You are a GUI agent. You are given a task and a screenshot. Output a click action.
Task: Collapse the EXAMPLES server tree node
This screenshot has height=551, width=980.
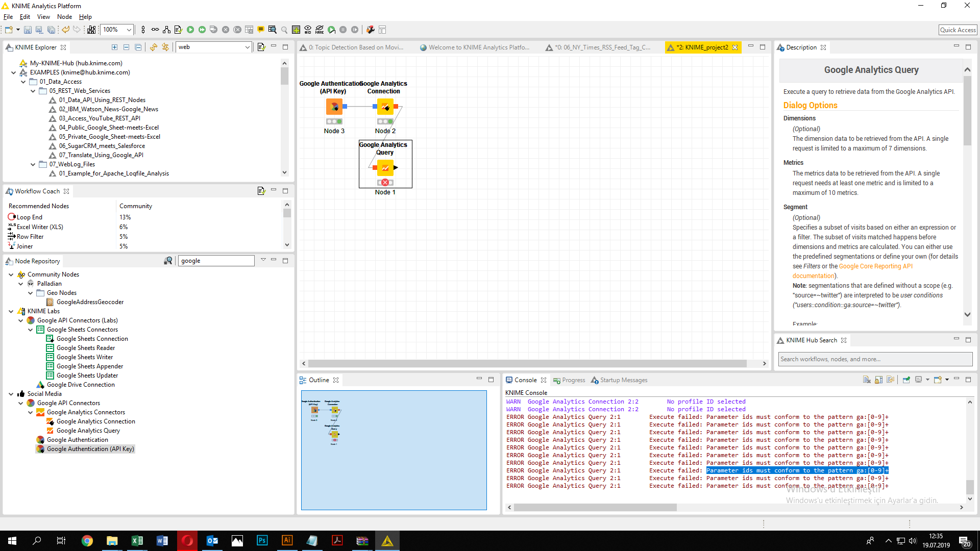(x=13, y=72)
